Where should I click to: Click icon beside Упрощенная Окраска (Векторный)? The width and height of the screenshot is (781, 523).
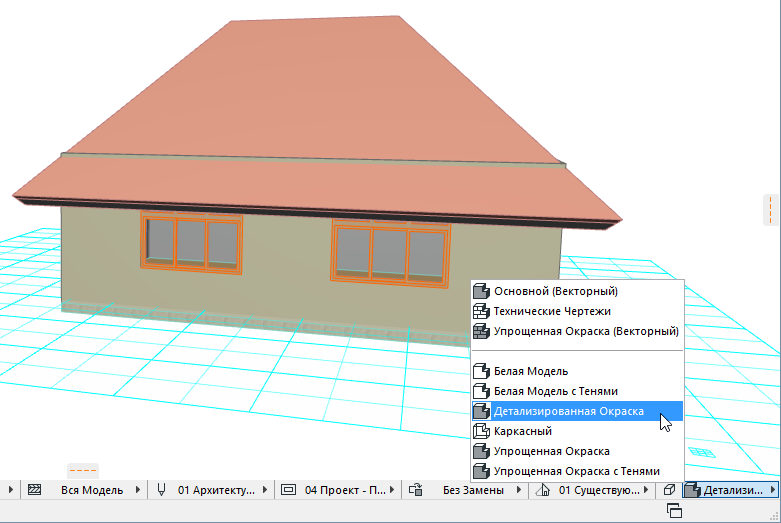481,331
